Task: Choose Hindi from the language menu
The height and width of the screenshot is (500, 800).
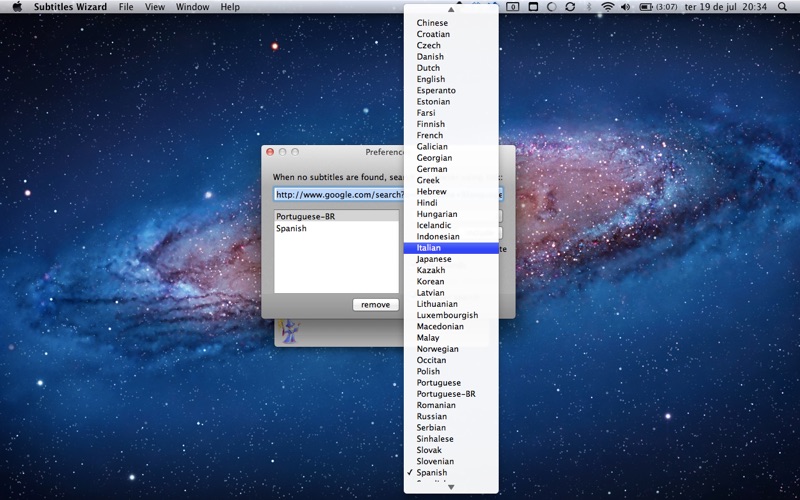Action: (x=451, y=203)
